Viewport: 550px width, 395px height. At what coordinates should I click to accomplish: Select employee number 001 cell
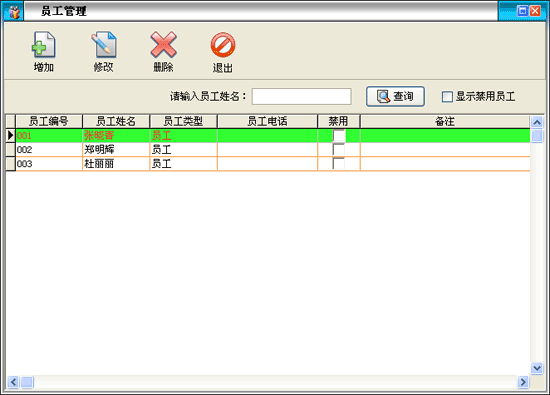click(49, 136)
